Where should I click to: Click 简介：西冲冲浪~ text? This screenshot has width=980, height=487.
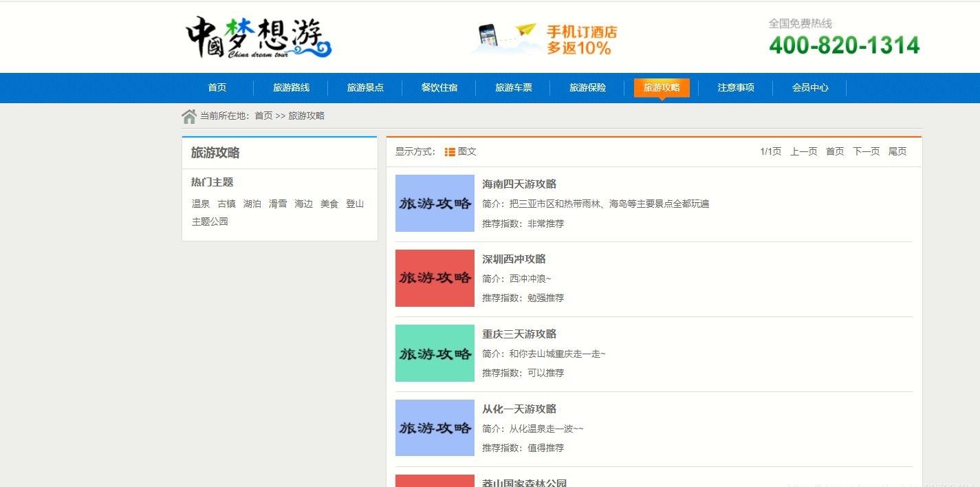click(x=516, y=279)
